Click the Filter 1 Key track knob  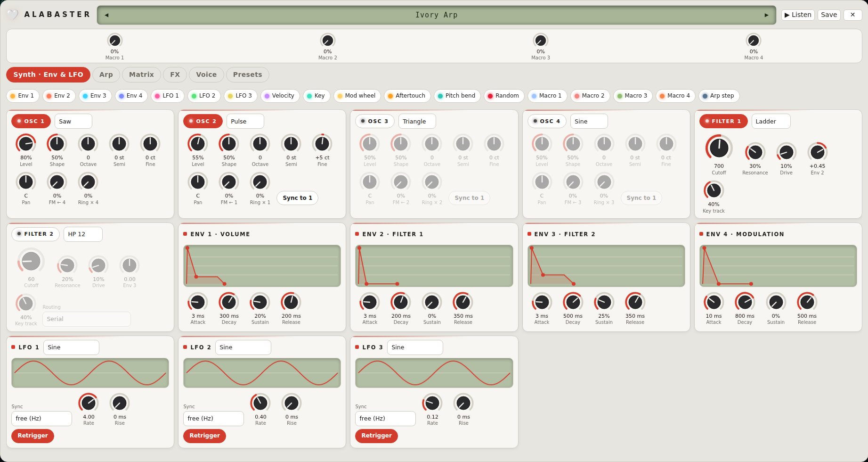(x=714, y=190)
